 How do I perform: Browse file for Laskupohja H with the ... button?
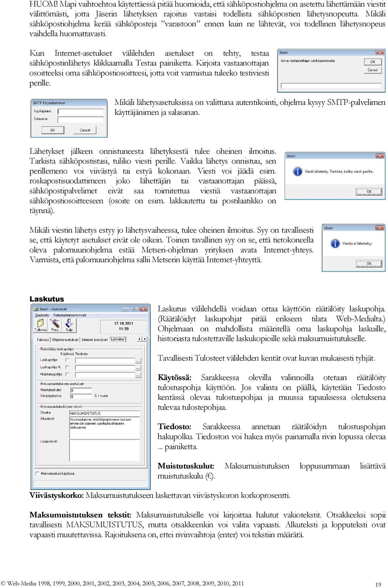point(138,368)
